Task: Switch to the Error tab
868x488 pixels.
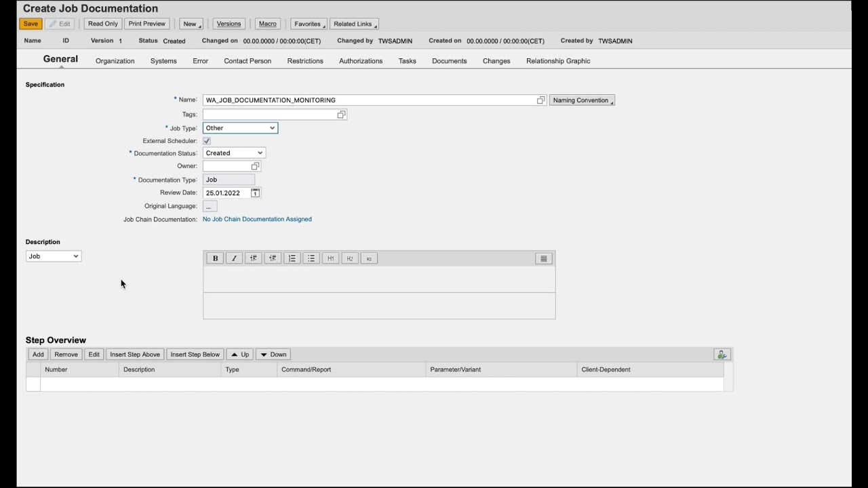Action: coord(200,61)
